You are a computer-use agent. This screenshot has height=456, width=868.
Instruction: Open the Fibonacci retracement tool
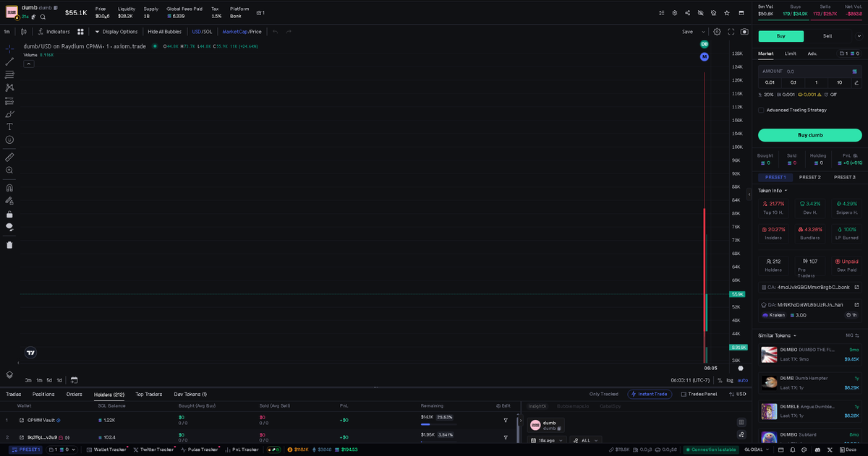coord(9,74)
